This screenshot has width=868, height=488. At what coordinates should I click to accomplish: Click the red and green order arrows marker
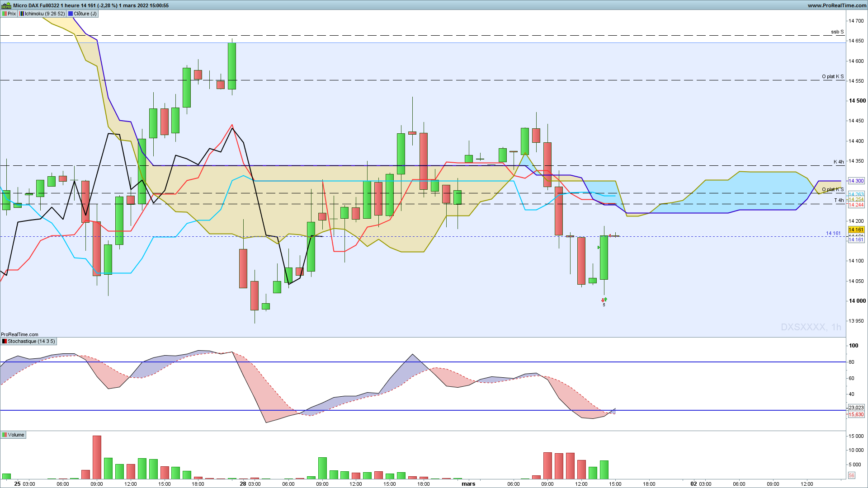click(x=604, y=300)
